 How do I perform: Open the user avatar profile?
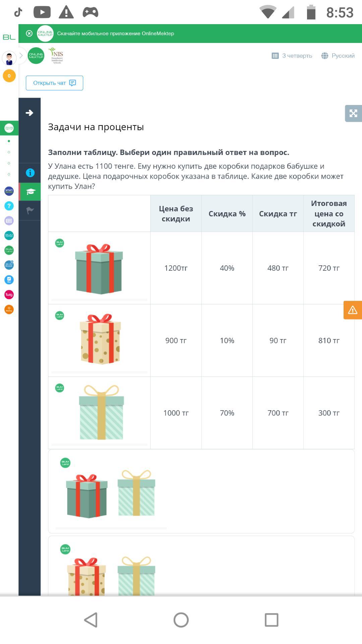tap(9, 58)
